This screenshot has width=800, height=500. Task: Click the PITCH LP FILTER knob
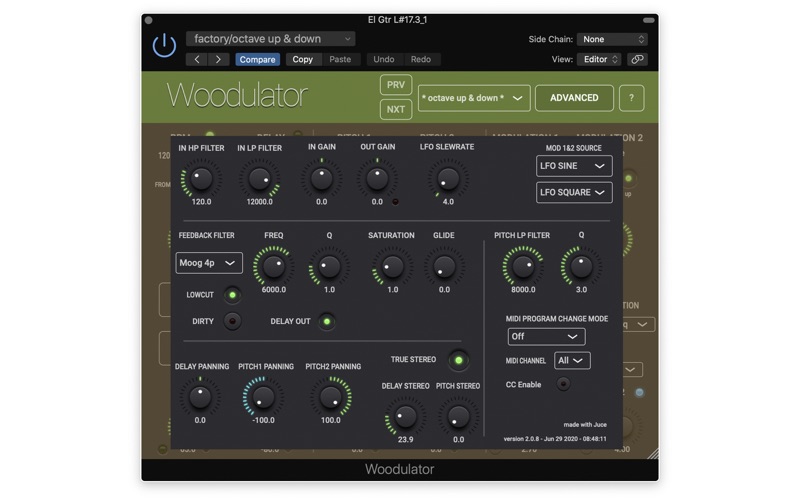click(523, 266)
